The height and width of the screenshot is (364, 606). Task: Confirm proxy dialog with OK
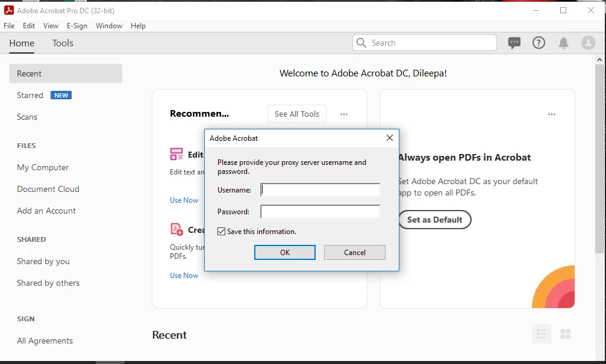[285, 253]
